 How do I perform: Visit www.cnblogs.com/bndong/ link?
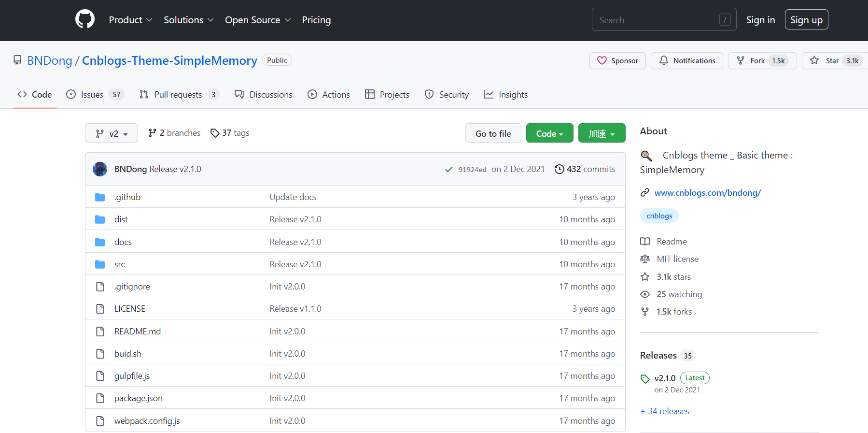click(x=707, y=193)
